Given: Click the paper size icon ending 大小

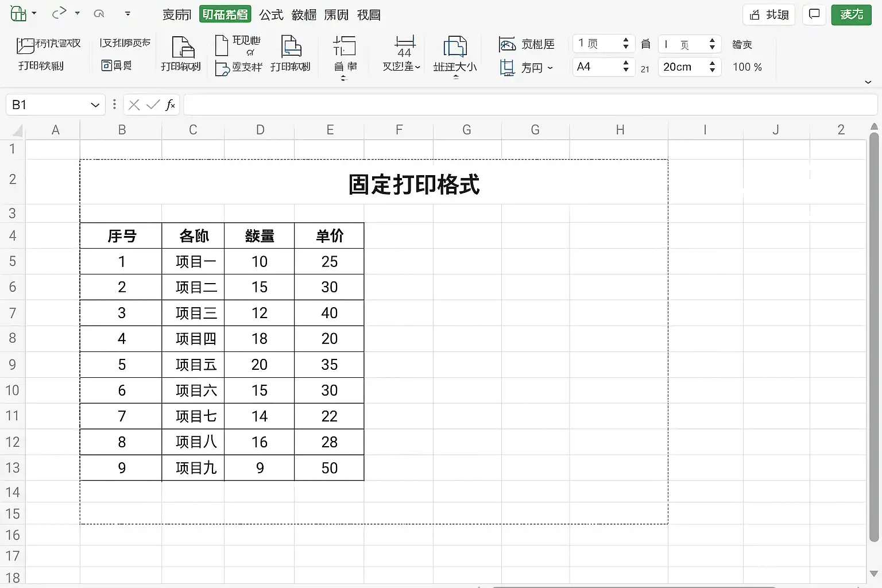Looking at the screenshot, I should [455, 47].
